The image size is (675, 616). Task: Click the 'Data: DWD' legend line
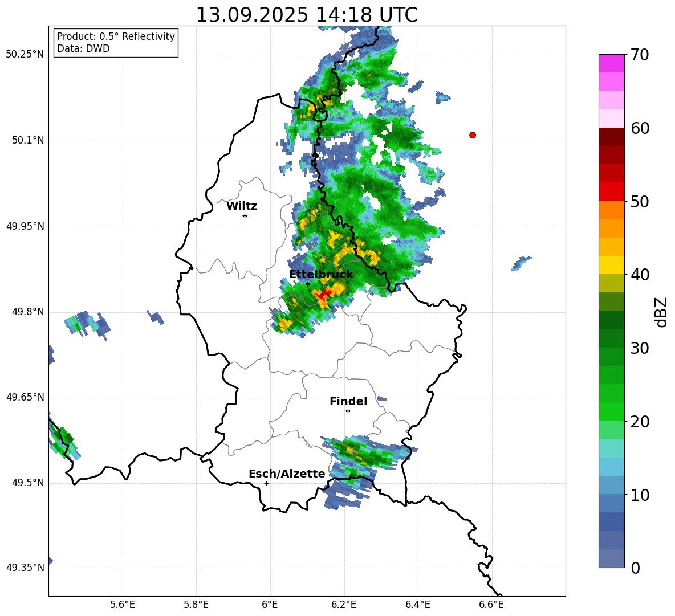coord(83,48)
